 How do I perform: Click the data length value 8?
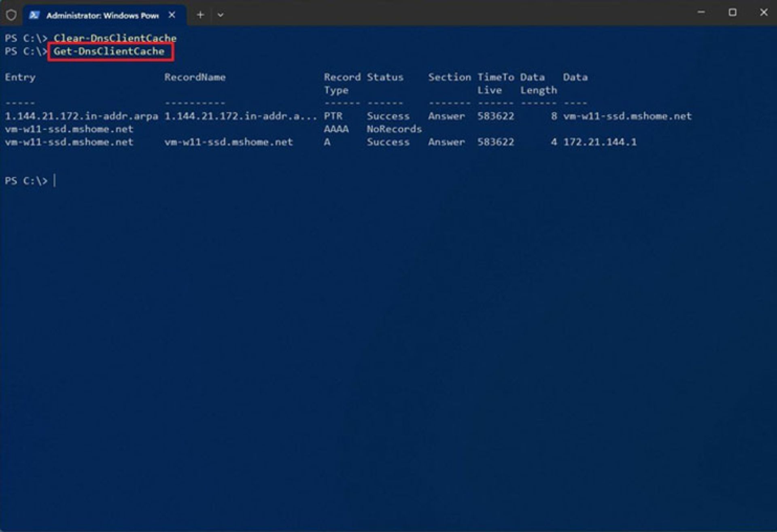[554, 116]
